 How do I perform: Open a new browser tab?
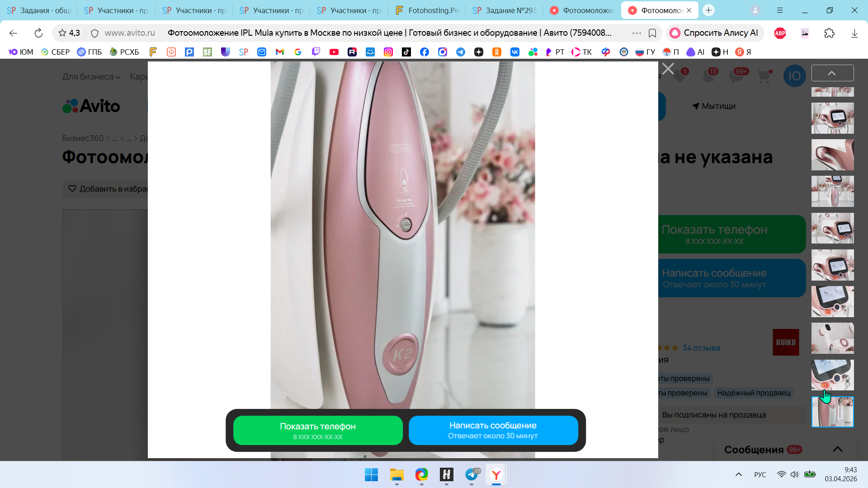coord(708,10)
